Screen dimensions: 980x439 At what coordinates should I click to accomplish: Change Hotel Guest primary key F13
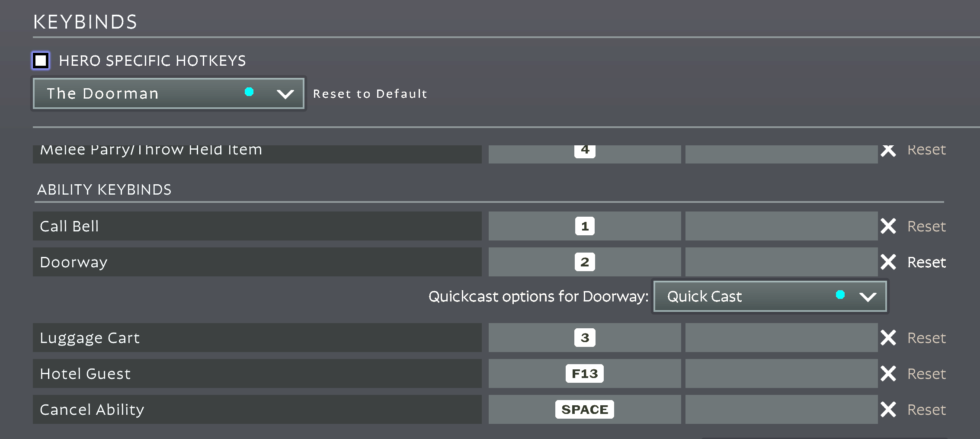585,374
